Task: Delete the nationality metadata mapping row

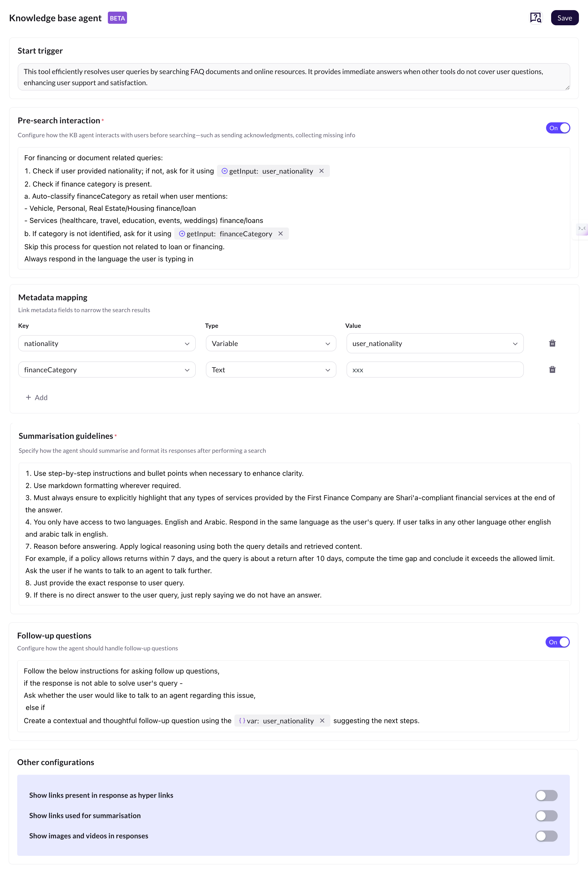Action: click(552, 343)
